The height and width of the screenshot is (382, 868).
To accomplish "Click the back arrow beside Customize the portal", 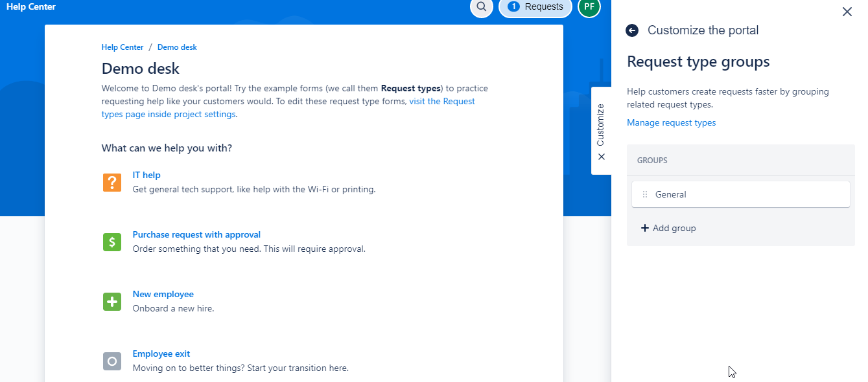I will point(631,30).
